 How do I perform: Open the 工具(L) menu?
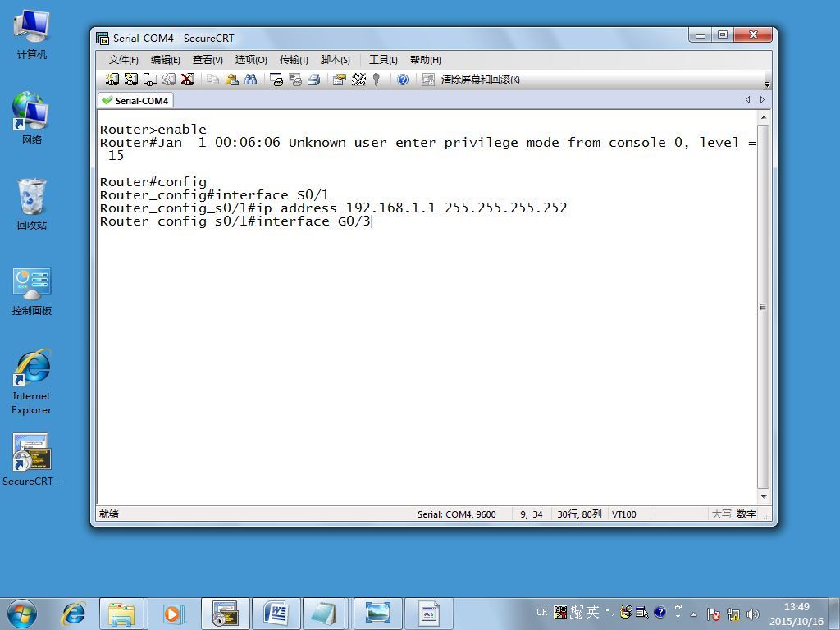click(x=383, y=60)
